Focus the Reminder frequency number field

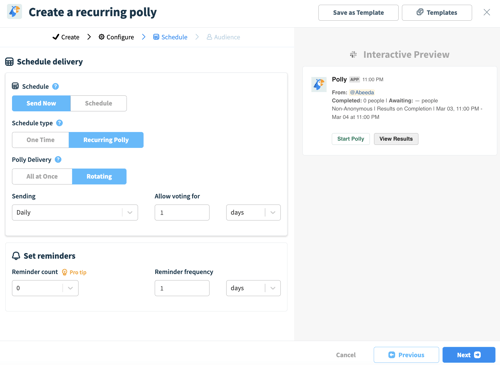182,288
